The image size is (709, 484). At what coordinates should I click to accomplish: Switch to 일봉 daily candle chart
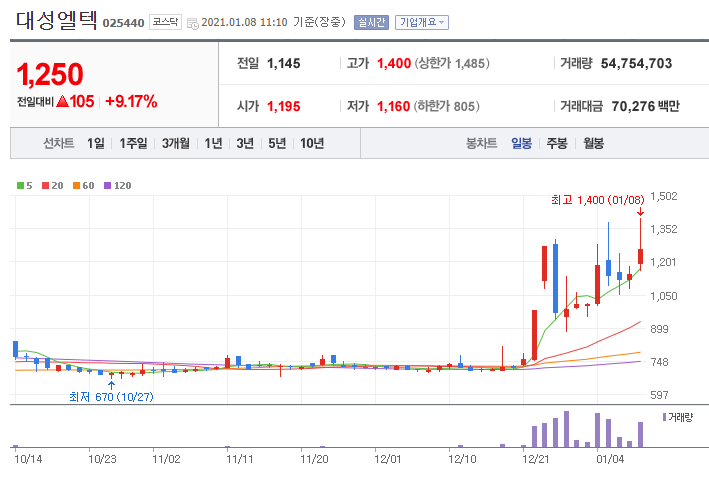coord(521,143)
